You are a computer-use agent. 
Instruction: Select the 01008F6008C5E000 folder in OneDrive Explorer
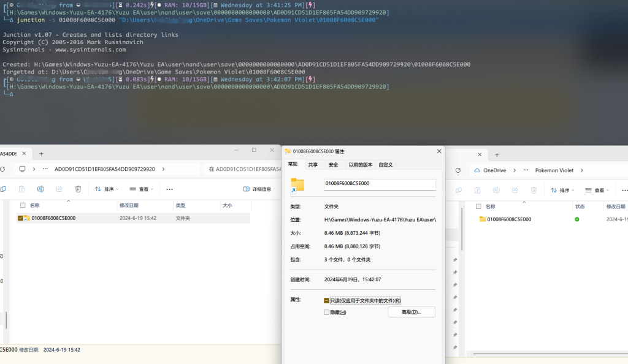509,219
